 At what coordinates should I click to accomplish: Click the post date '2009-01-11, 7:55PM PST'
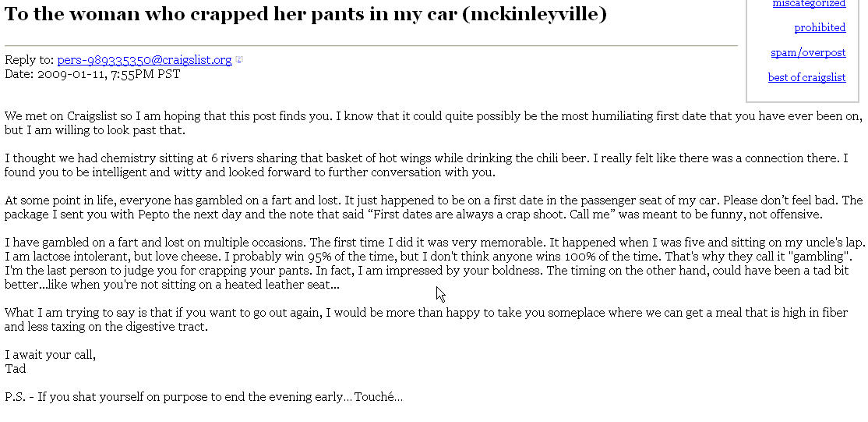[108, 74]
